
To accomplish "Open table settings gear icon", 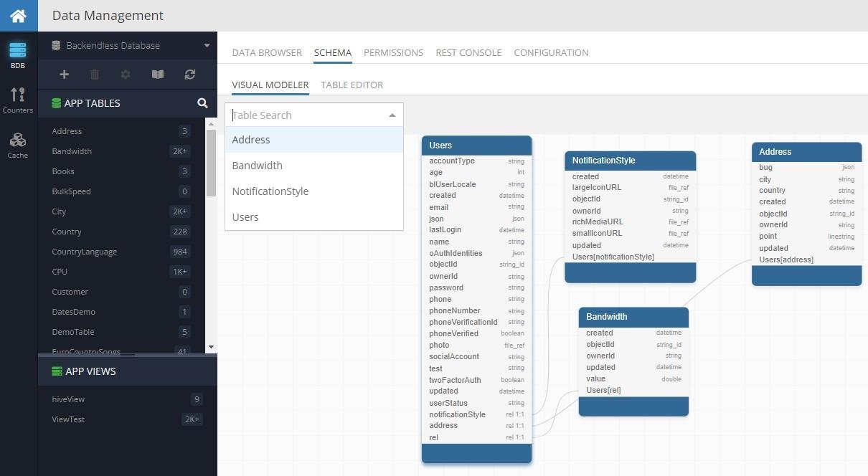I will [x=126, y=75].
